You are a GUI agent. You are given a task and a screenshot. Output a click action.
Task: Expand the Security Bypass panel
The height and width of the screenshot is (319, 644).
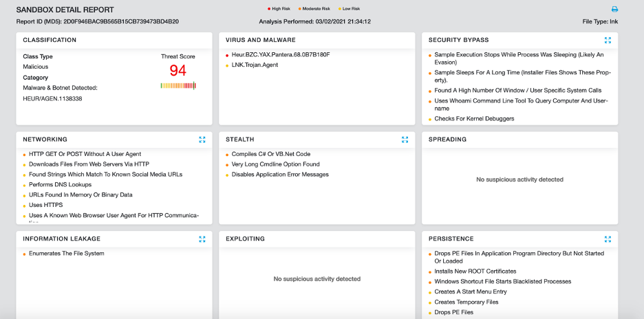(608, 41)
